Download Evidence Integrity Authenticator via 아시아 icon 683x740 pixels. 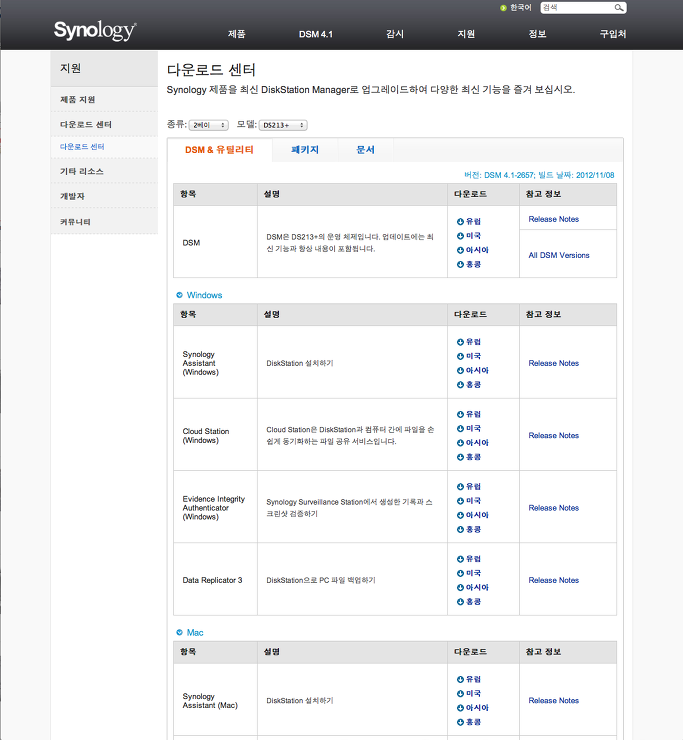[460, 515]
